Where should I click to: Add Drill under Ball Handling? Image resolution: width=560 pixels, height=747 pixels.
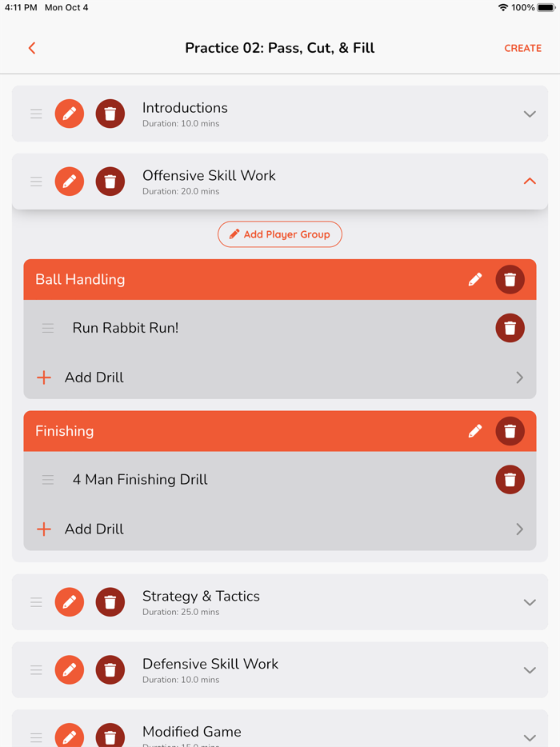tap(94, 377)
